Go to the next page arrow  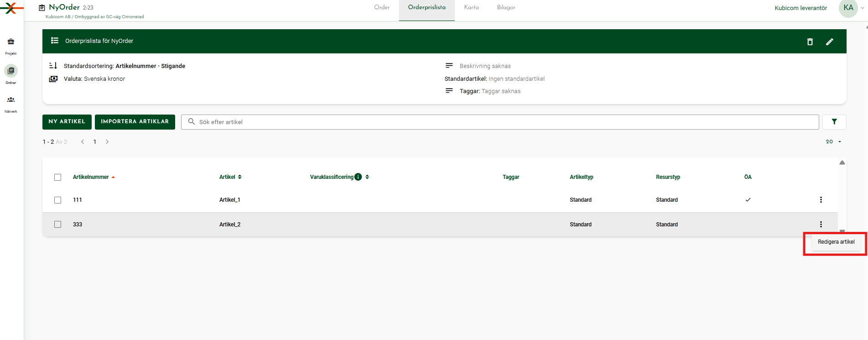pyautogui.click(x=107, y=142)
